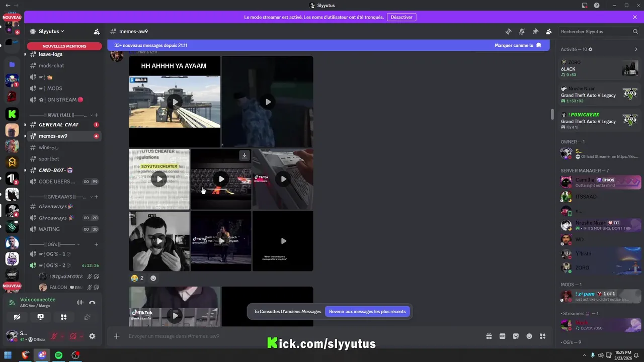
Task: Open the folder icon in the server list
Action: click(x=12, y=64)
